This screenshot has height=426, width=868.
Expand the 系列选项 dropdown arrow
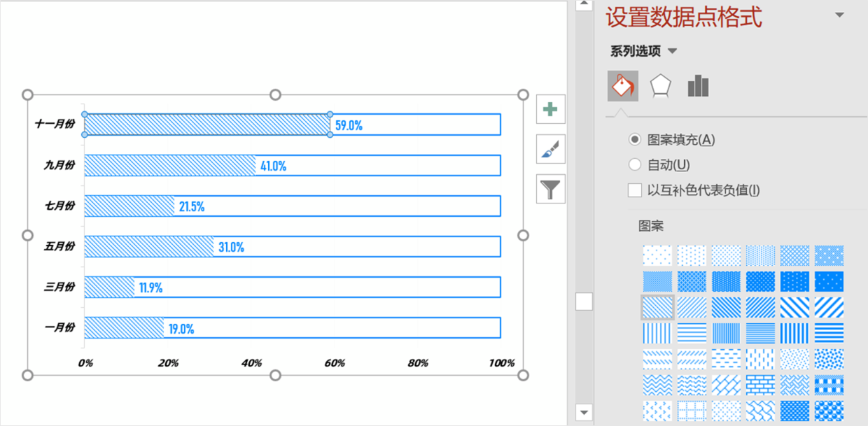[673, 51]
